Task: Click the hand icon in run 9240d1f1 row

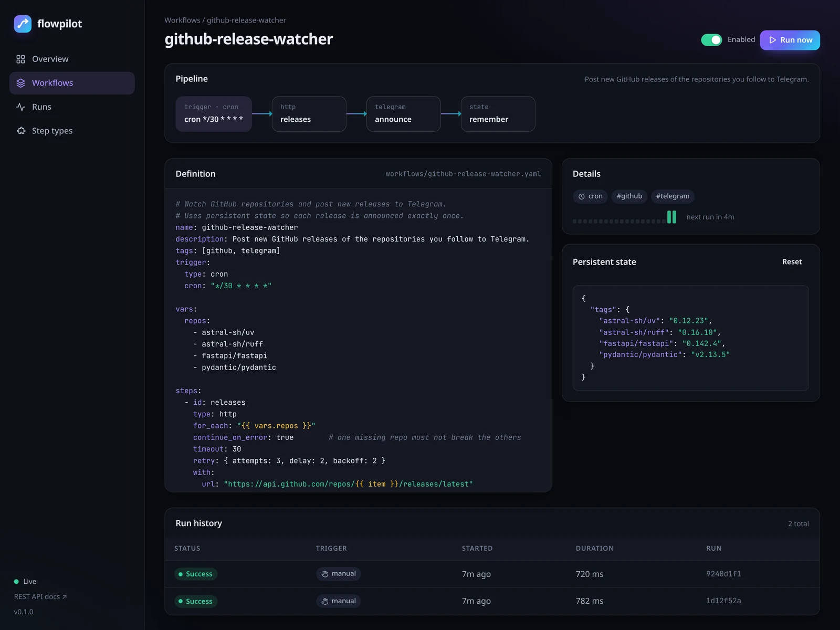Action: [325, 574]
